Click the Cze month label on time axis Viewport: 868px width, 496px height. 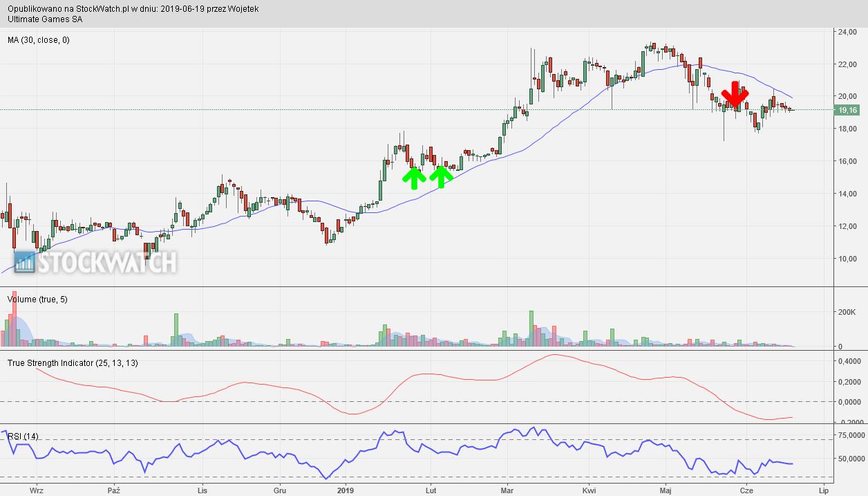[x=746, y=490]
